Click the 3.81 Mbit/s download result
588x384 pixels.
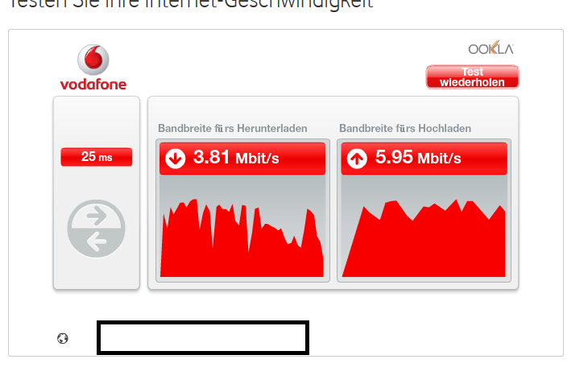[x=236, y=157]
